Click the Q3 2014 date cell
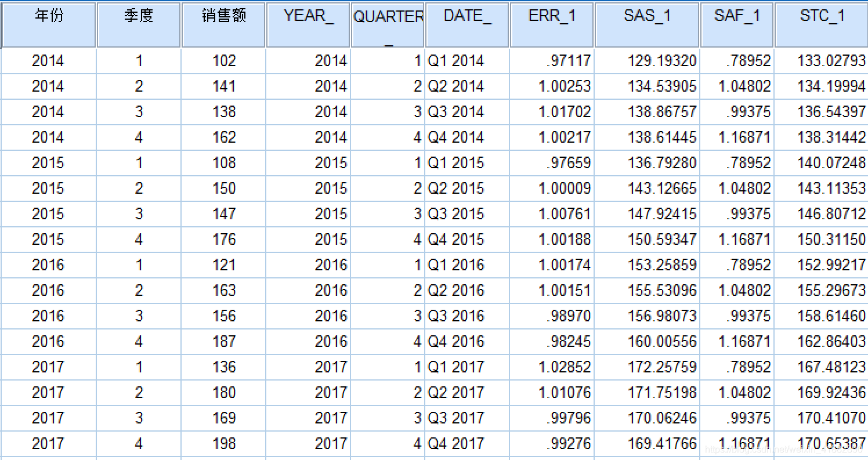Image resolution: width=868 pixels, height=460 pixels. pos(467,112)
